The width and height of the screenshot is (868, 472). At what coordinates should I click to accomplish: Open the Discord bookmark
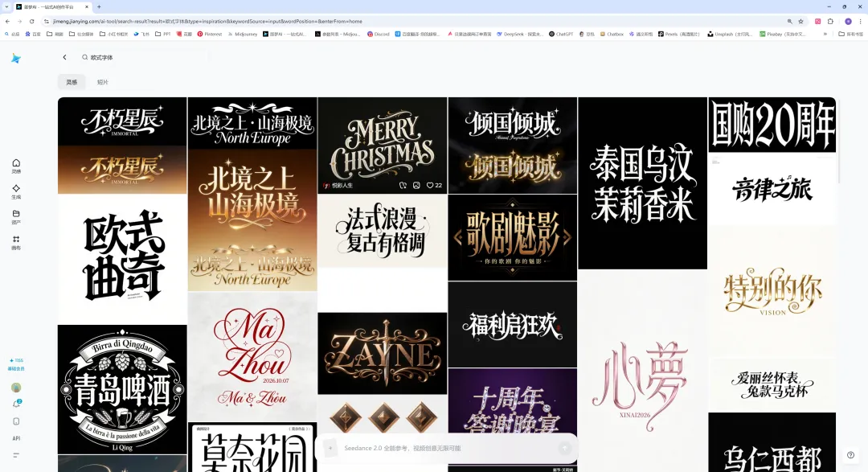click(378, 34)
